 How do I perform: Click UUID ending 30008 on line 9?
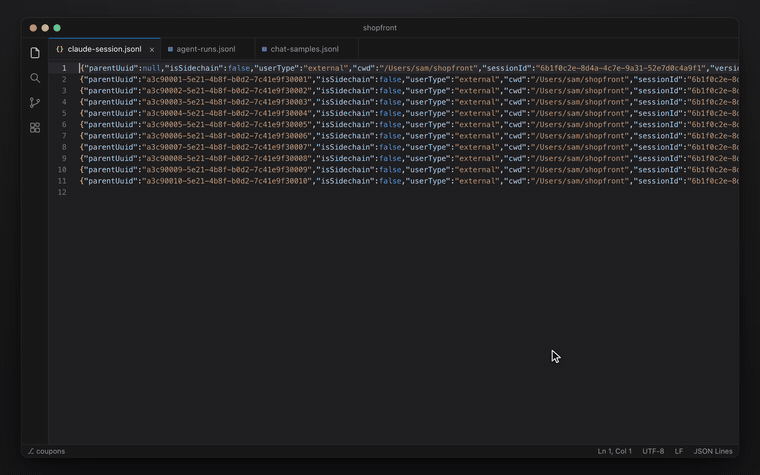pos(227,158)
